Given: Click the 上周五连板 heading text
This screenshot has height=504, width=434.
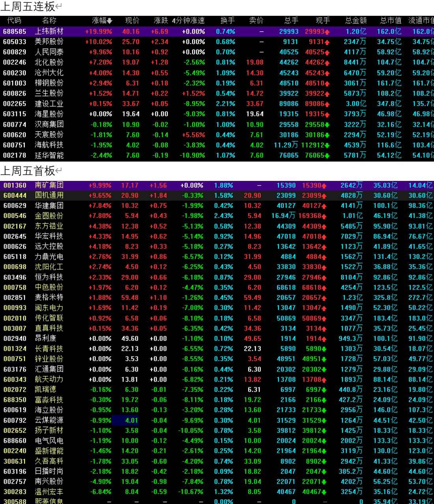Looking at the screenshot, I should [28, 7].
